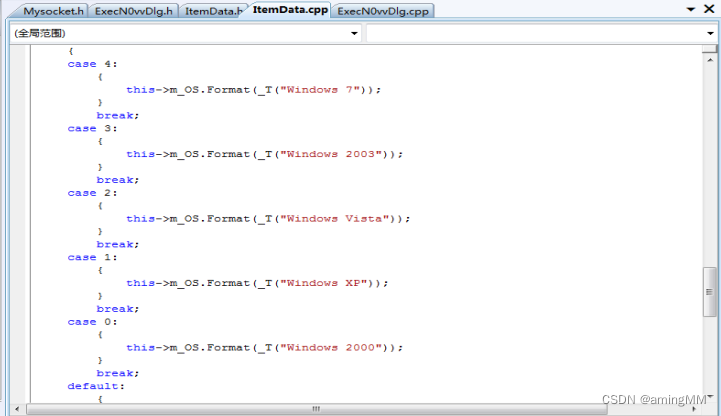Click the "Windows Vista" string
The width and height of the screenshot is (721, 416).
[x=334, y=219]
